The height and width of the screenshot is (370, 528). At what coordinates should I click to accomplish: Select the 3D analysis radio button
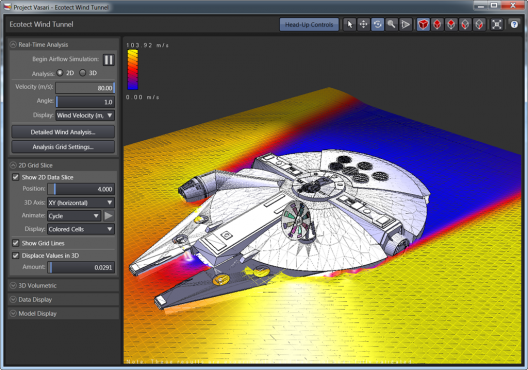pyautogui.click(x=82, y=73)
